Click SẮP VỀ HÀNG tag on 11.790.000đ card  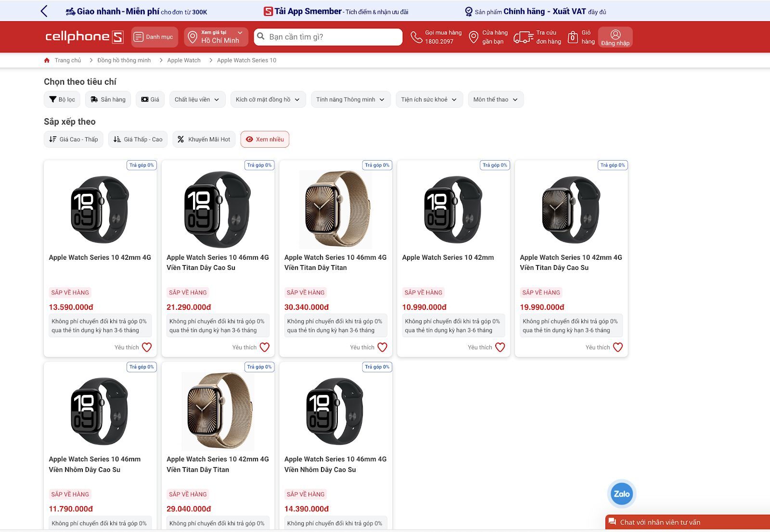coord(70,494)
